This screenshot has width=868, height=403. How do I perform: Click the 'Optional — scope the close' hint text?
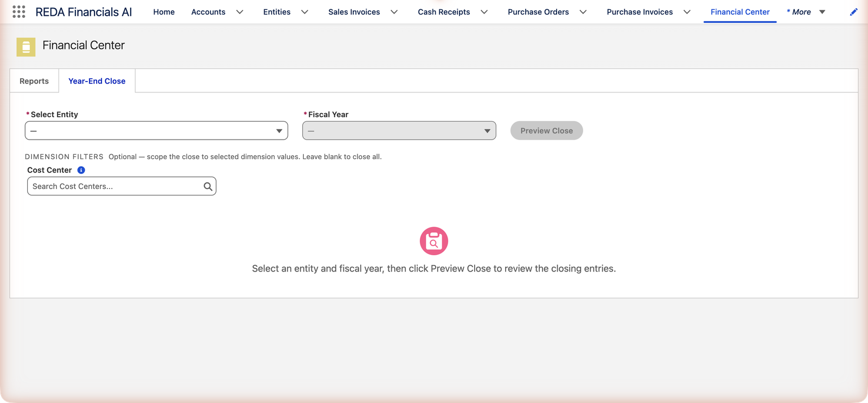pyautogui.click(x=245, y=157)
